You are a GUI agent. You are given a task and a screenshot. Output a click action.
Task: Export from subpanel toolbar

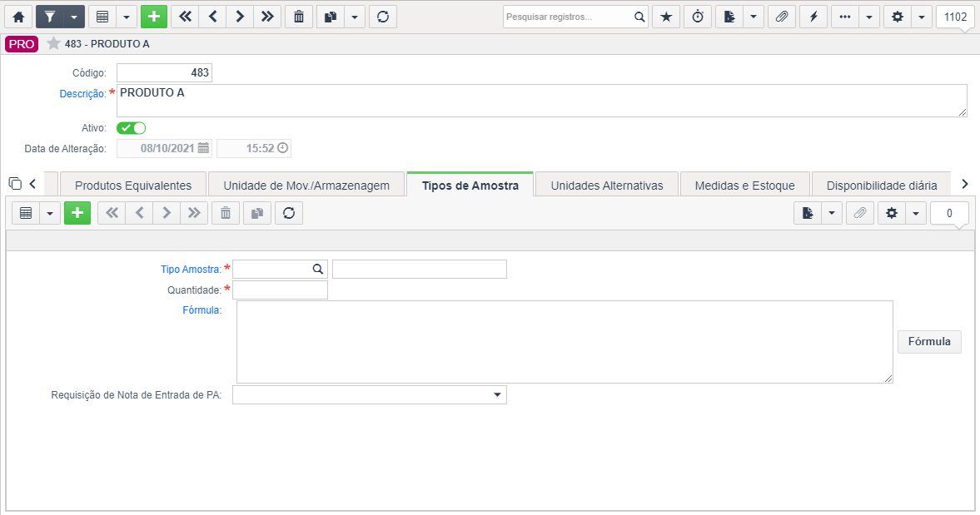tap(808, 213)
